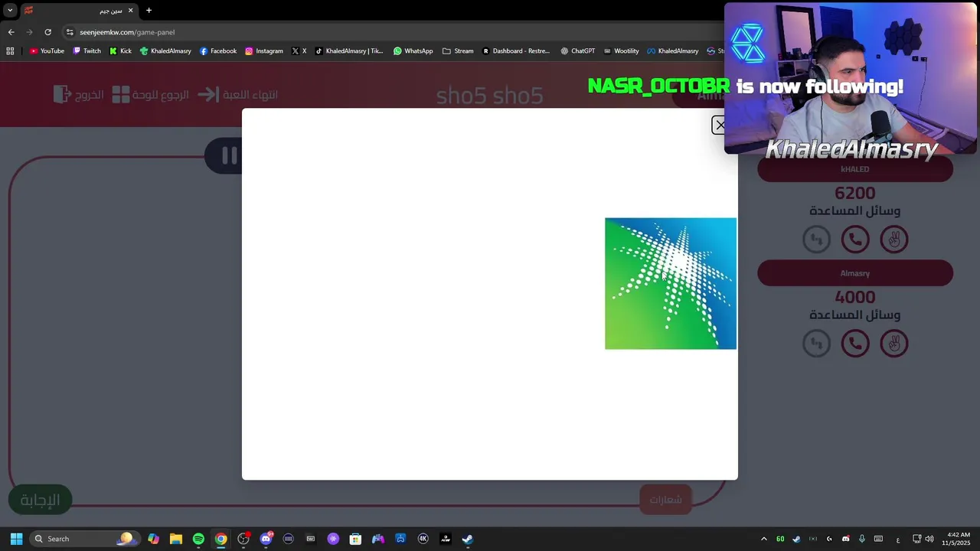Viewport: 980px width, 551px height.
Task: Click الخروج to exit the game
Action: 79,95
